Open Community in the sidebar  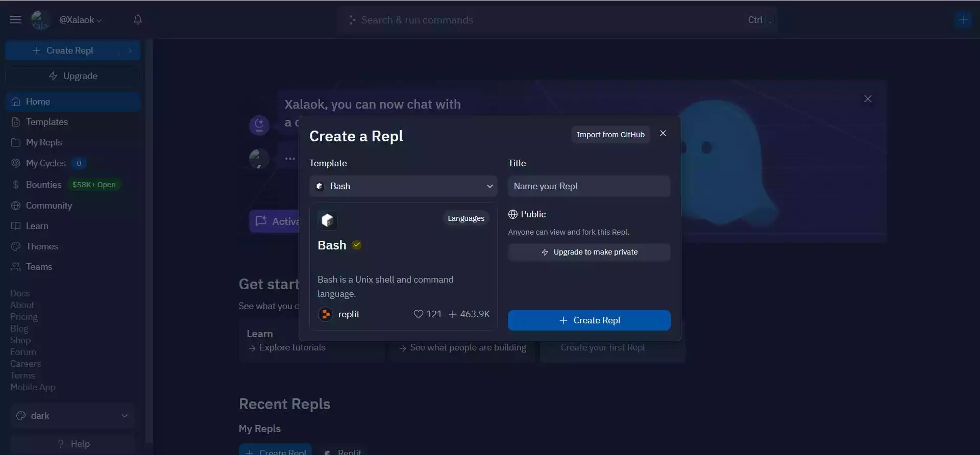73,206
